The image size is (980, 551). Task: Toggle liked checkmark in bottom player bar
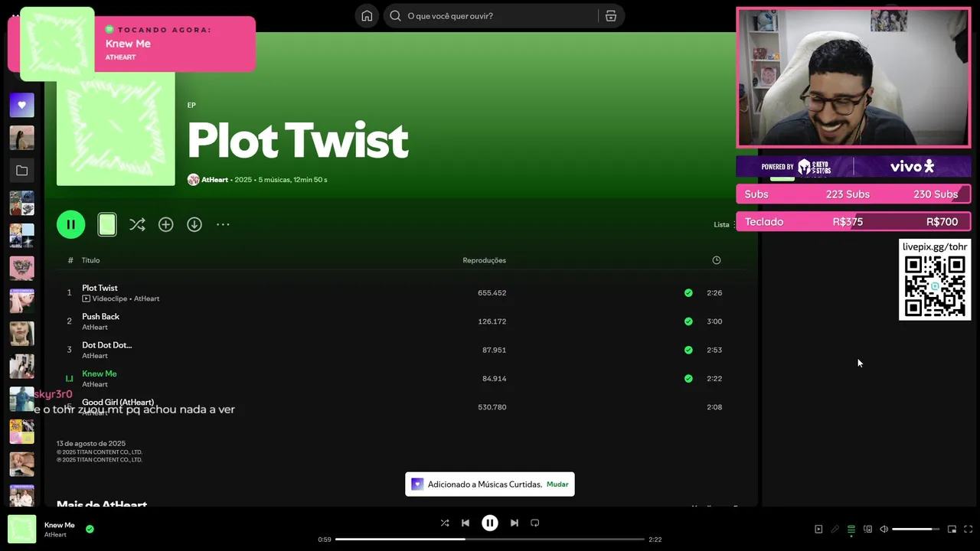tap(90, 529)
